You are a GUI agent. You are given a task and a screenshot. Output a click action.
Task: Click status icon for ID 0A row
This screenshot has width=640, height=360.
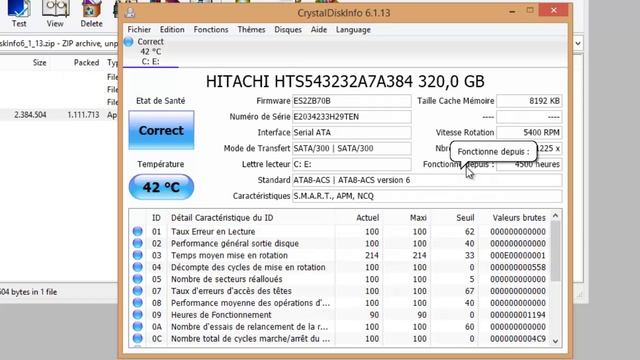click(138, 327)
